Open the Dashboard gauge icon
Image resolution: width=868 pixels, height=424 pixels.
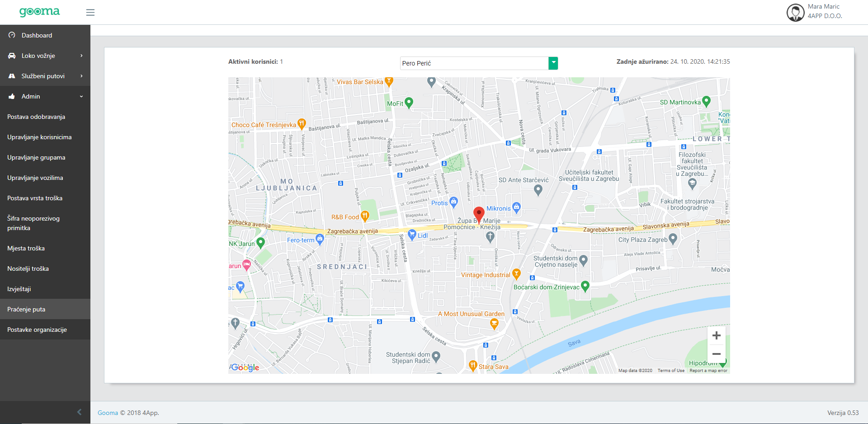click(12, 35)
